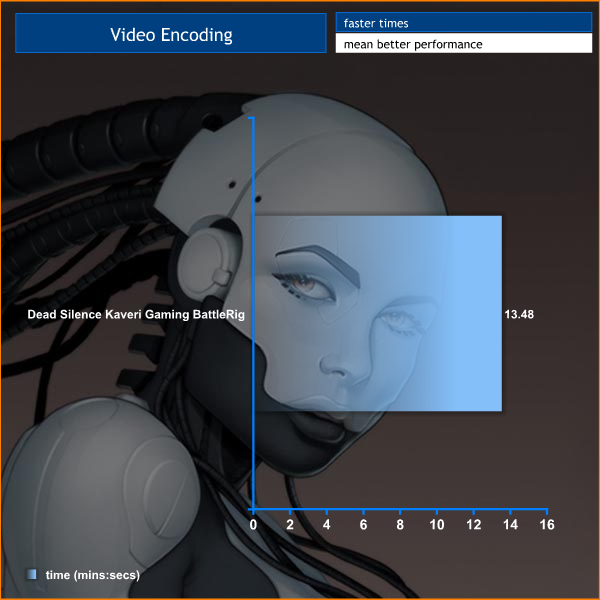600x600 pixels.
Task: Click the blue bar for Dead Silence Kaveri
Action: tap(378, 313)
